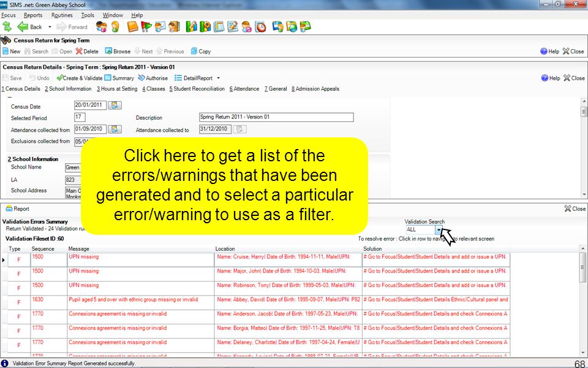Select the Cruise, Harry UPN missing row
This screenshot has height=368, width=588.
[x=258, y=260]
